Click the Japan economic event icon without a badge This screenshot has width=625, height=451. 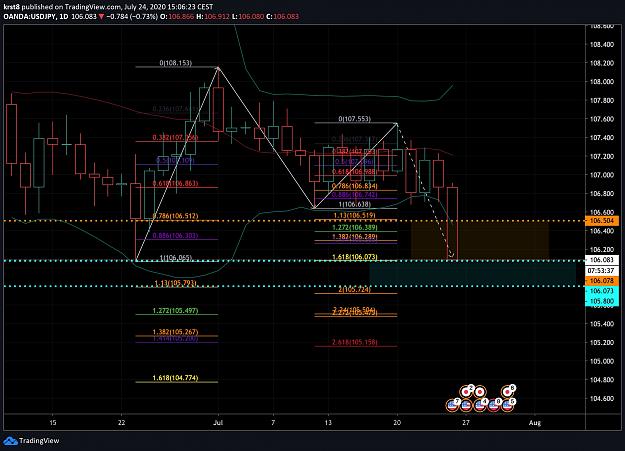click(x=480, y=392)
